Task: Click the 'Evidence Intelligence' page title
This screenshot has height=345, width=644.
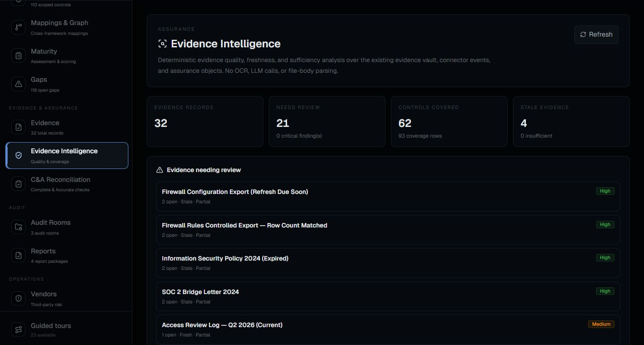Action: point(226,44)
